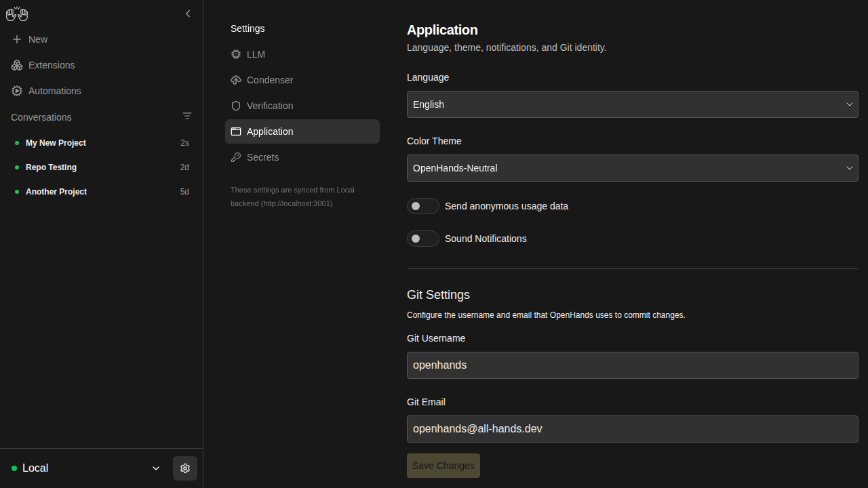This screenshot has height=488, width=868.
Task: Click the green status dot beside Local
Action: (x=14, y=468)
